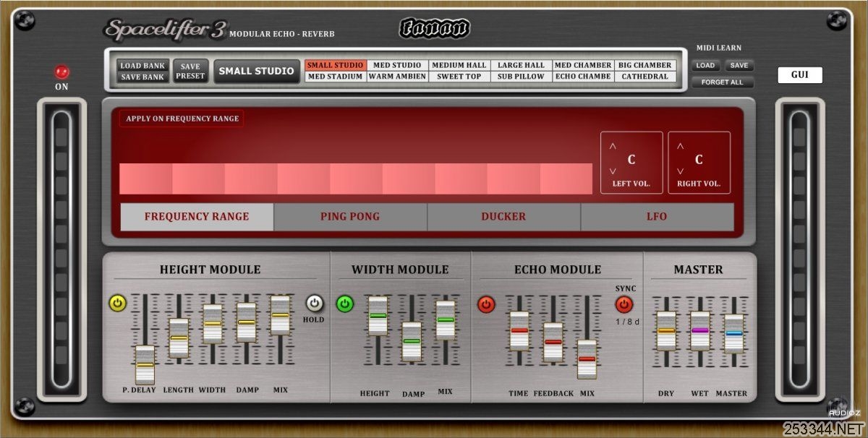Image resolution: width=868 pixels, height=438 pixels.
Task: Click the Master WET slider handle
Action: [x=699, y=330]
